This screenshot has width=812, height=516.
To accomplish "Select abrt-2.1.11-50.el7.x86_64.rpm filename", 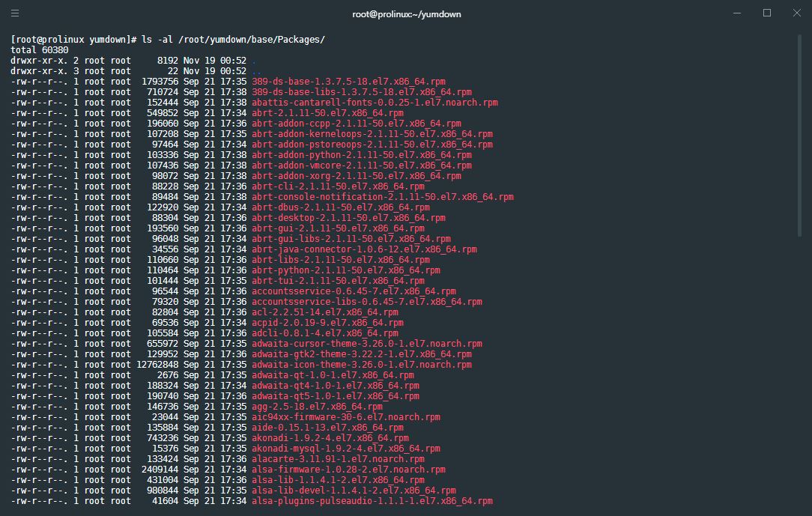I will click(x=327, y=113).
